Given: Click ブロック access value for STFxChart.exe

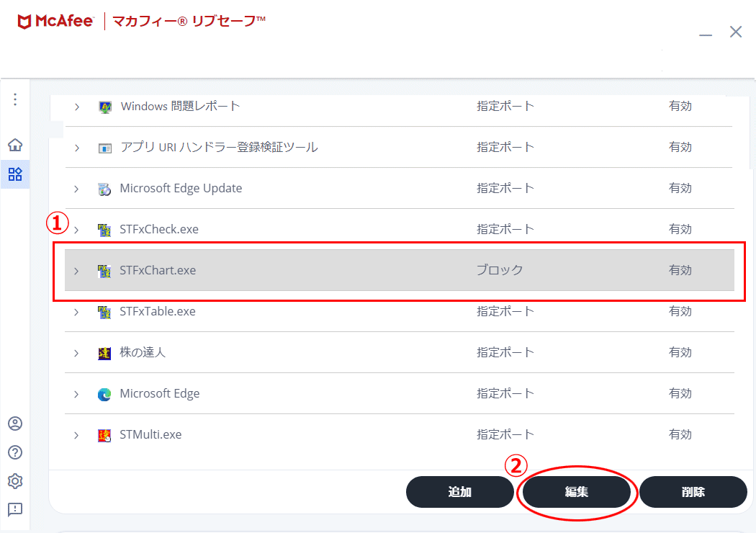Looking at the screenshot, I should [500, 270].
